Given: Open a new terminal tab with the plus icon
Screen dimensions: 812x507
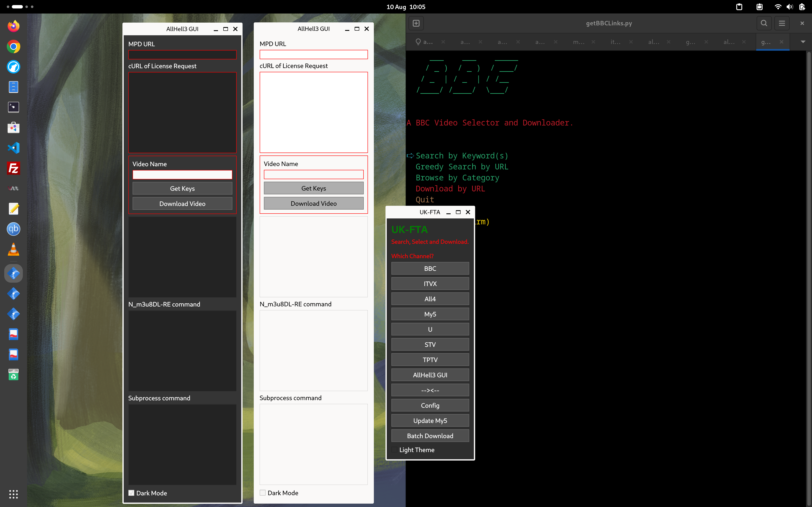Looking at the screenshot, I should (416, 23).
